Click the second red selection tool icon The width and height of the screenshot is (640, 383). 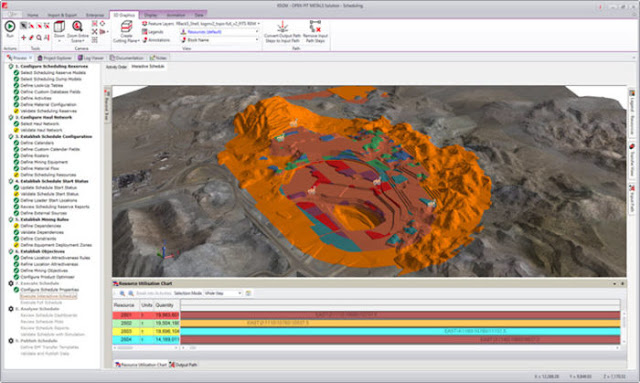click(39, 25)
